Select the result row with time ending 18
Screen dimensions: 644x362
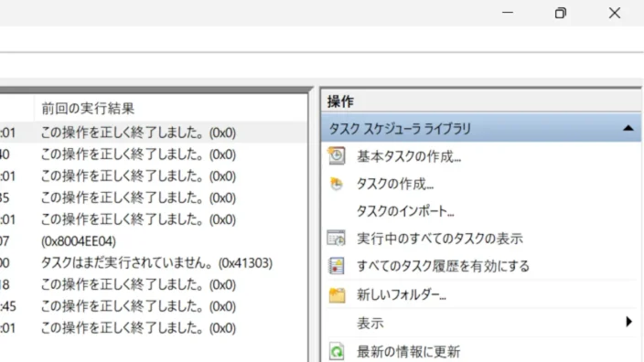pyautogui.click(x=154, y=284)
